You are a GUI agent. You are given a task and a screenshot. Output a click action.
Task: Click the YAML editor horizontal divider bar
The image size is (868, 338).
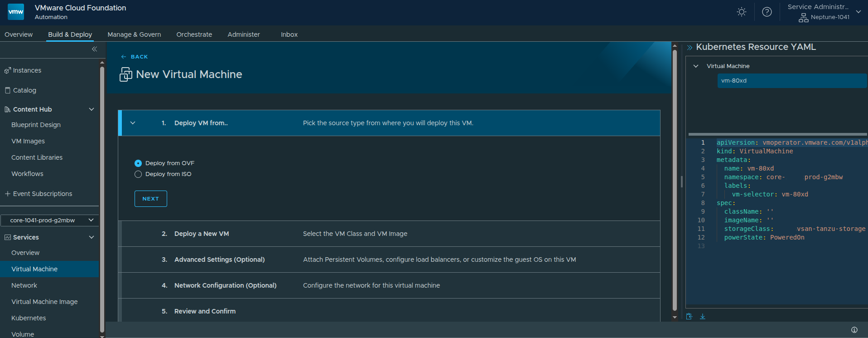pos(778,134)
